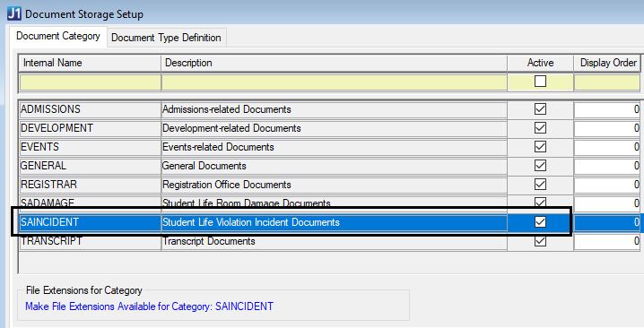The width and height of the screenshot is (644, 328).
Task: Toggle Active checkbox in GENERAL row
Action: 540,166
